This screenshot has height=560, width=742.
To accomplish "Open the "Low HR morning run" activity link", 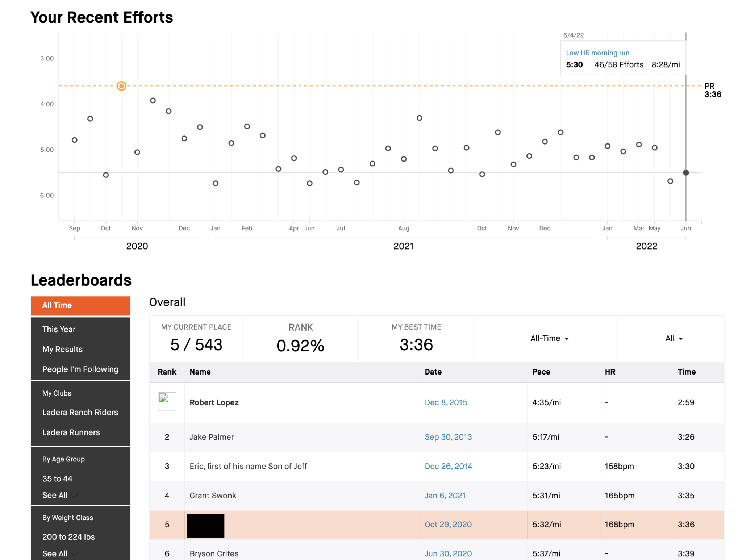I will point(597,53).
